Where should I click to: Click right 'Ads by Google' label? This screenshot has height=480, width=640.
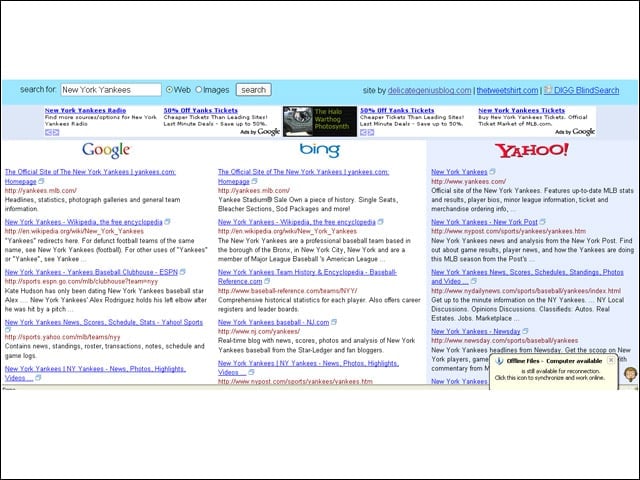tap(575, 132)
